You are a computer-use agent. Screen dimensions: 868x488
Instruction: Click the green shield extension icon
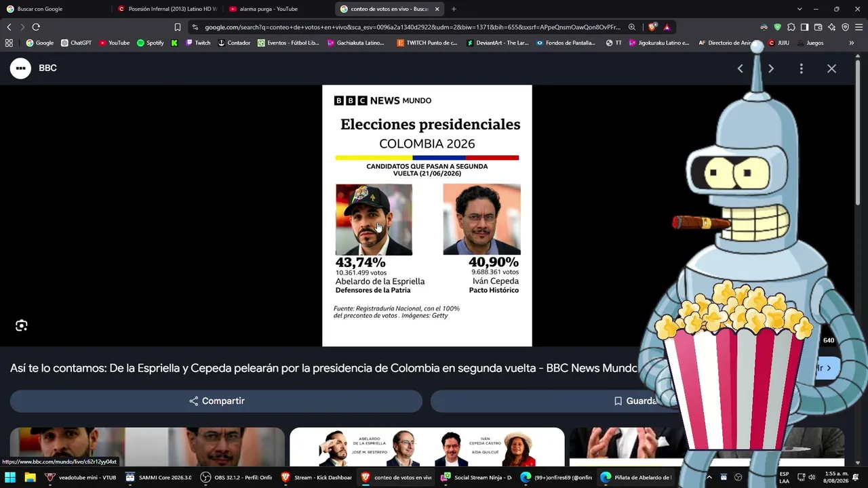777,27
